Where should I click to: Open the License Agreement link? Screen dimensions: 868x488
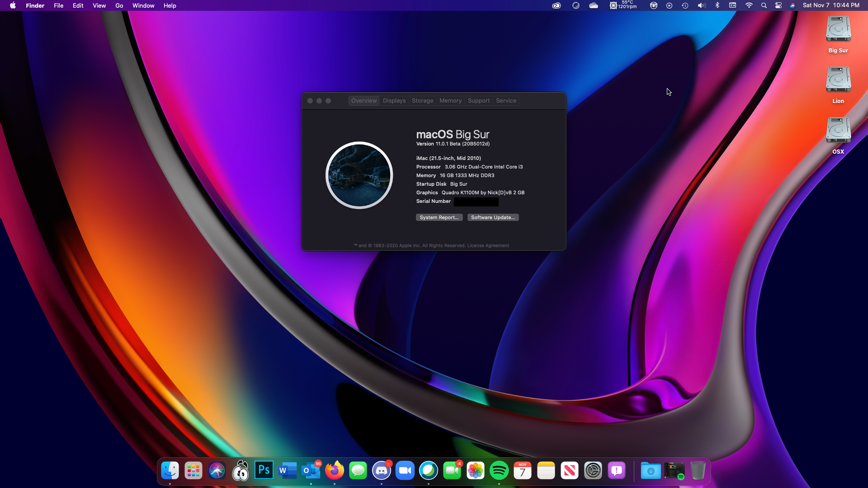(488, 246)
